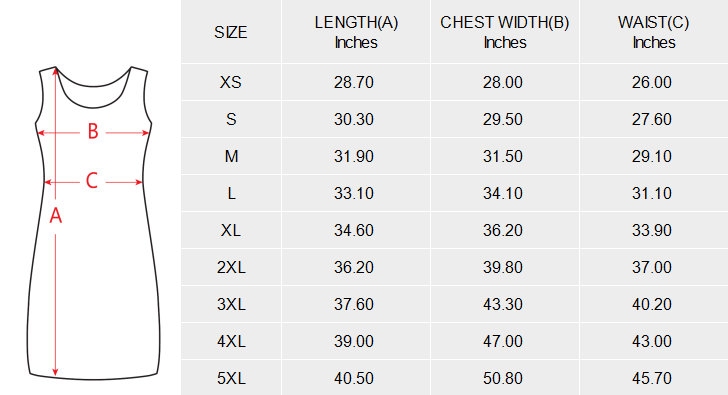Click the 5XL waist value 45.70
The width and height of the screenshot is (728, 395).
click(652, 378)
